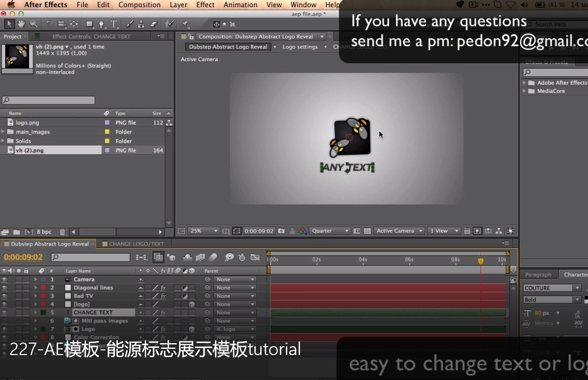
Task: Select the Puppet Pin tool
Action: [185, 24]
